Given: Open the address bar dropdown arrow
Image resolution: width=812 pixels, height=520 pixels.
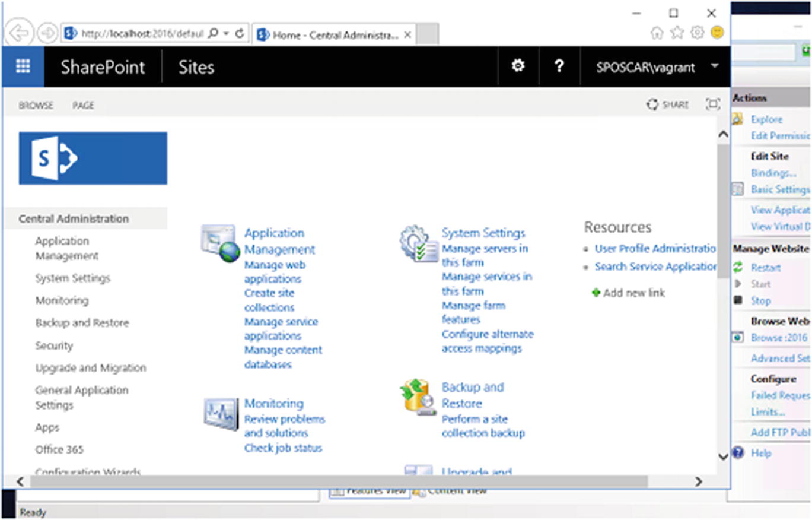Looking at the screenshot, I should tap(227, 34).
